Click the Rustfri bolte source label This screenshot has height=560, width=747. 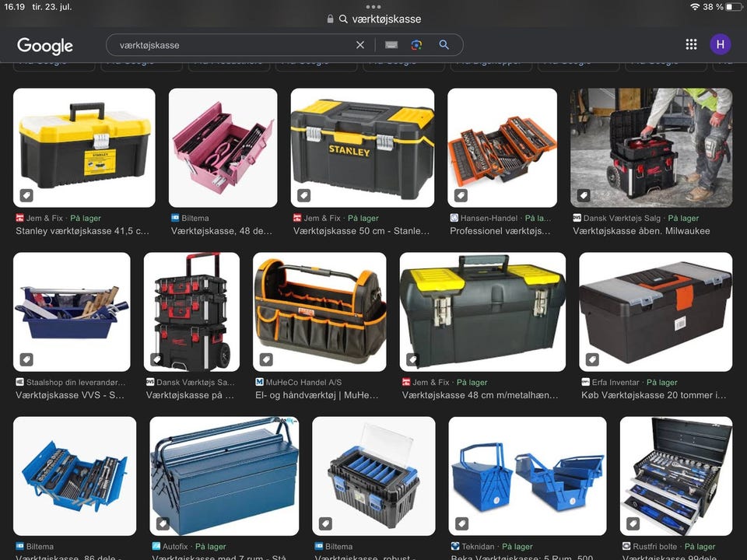655,547
